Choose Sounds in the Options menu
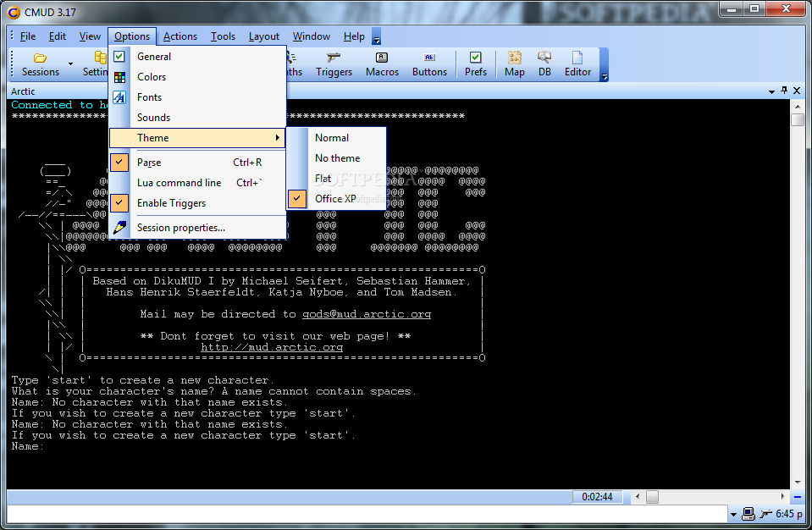The height and width of the screenshot is (530, 812). [x=197, y=118]
